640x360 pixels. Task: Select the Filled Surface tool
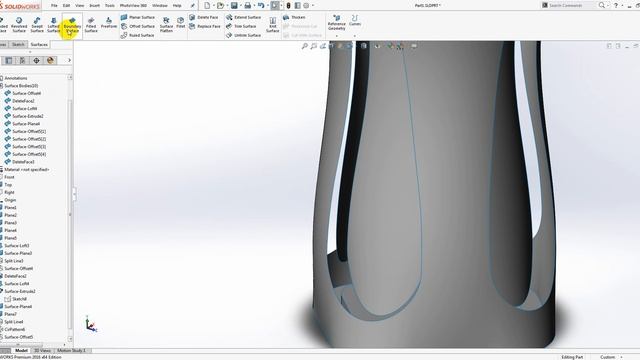tap(91, 25)
